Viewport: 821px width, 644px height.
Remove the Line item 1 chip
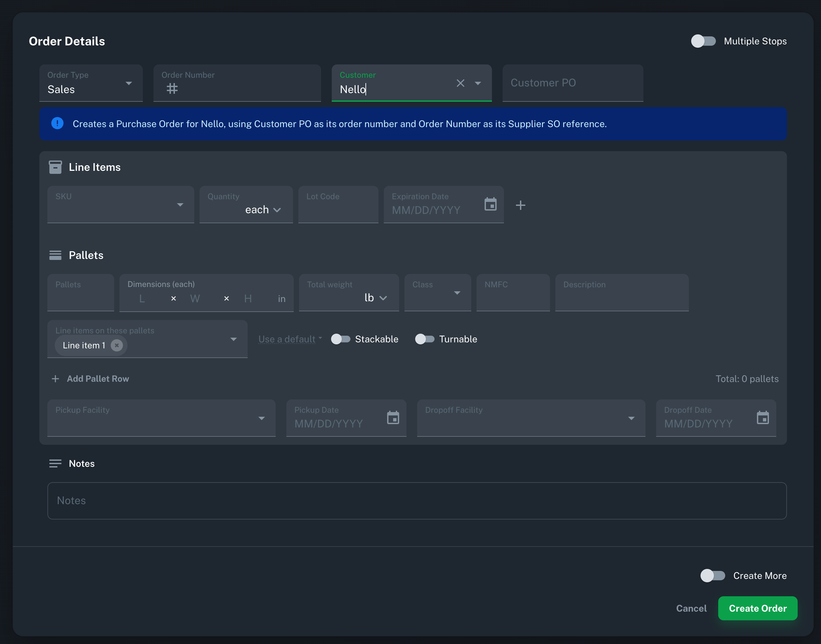(x=117, y=345)
